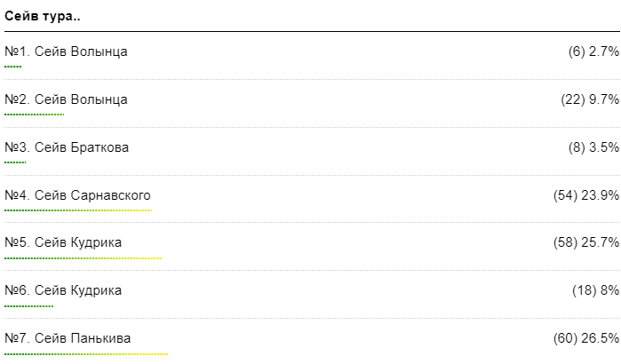This screenshot has width=621, height=364.
Task: Choose option "№5. Сейв Кудрика"
Action: [x=63, y=242]
